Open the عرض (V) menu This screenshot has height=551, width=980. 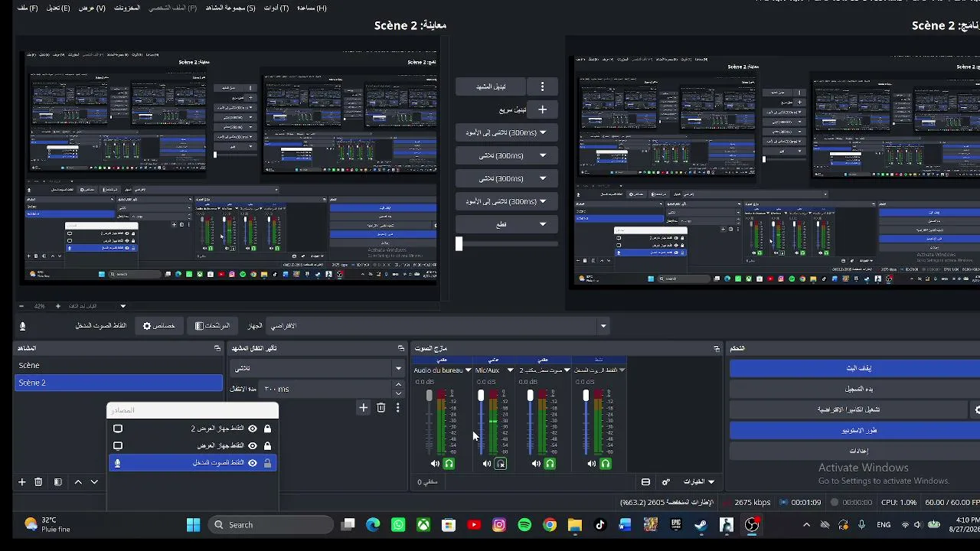[92, 8]
